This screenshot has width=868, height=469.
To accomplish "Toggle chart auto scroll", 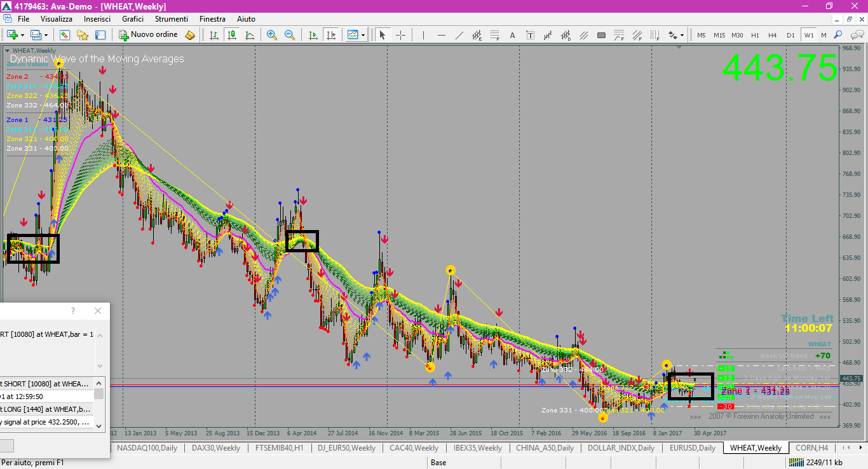I will (313, 35).
